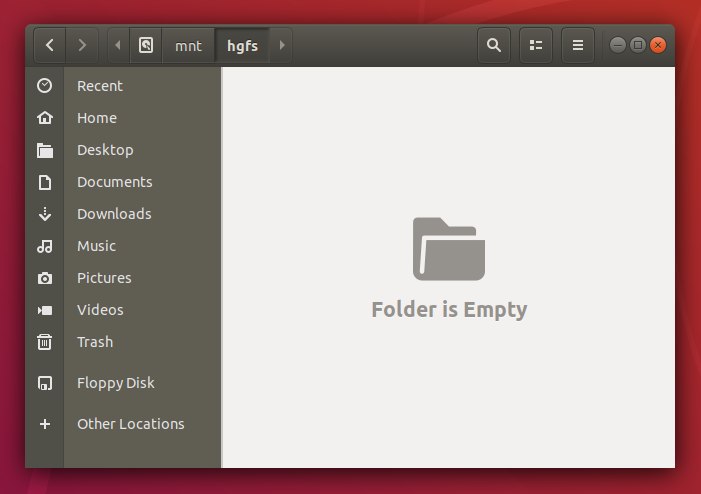Click the Recent clock icon
Image resolution: width=701 pixels, height=494 pixels.
(x=45, y=85)
